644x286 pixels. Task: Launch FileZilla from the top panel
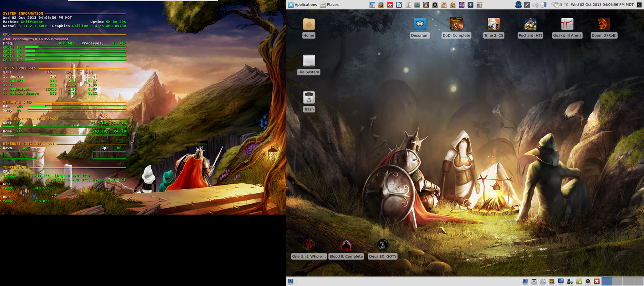click(x=390, y=5)
